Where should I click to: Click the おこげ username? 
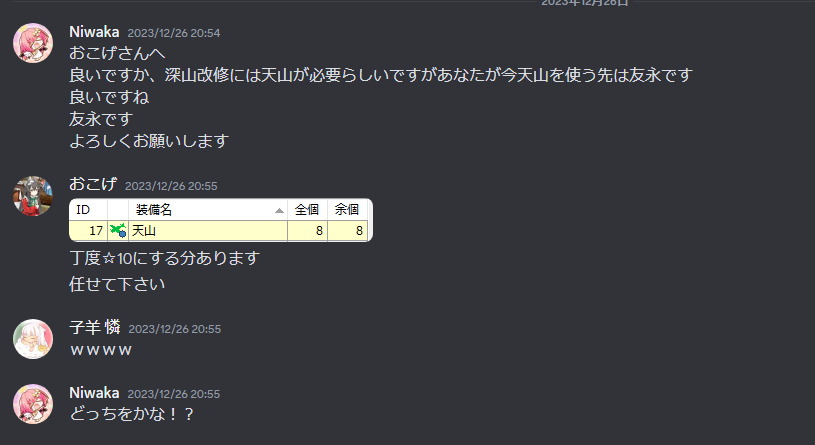point(93,185)
